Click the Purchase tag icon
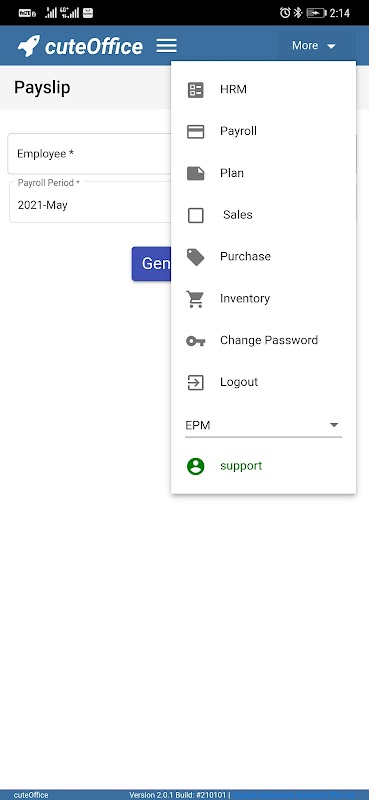The width and height of the screenshot is (369, 800). coord(195,257)
